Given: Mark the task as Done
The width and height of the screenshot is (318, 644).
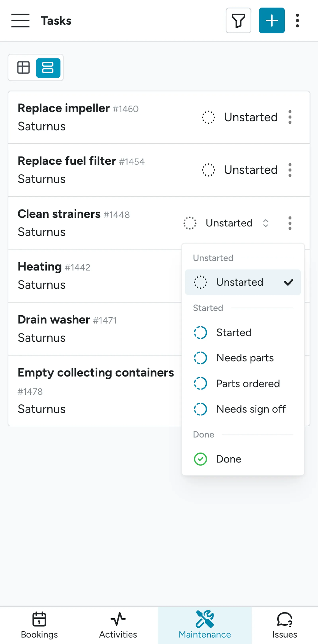Looking at the screenshot, I should (229, 459).
